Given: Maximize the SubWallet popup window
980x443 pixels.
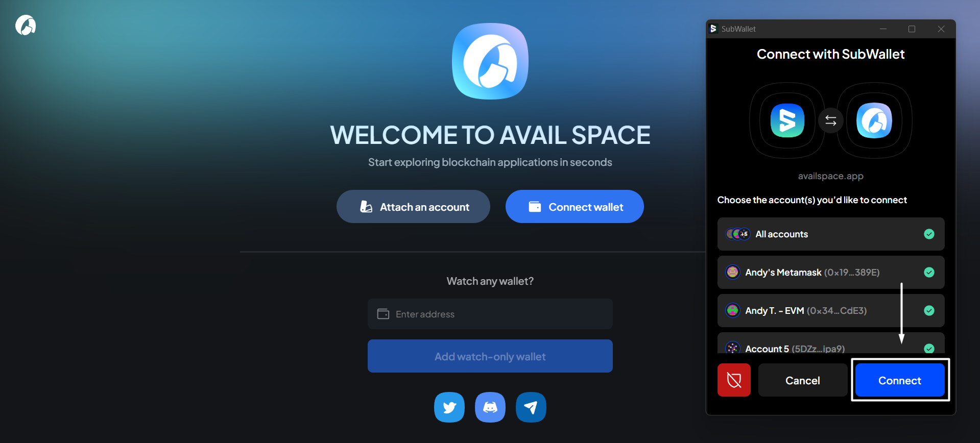Looking at the screenshot, I should coord(912,29).
